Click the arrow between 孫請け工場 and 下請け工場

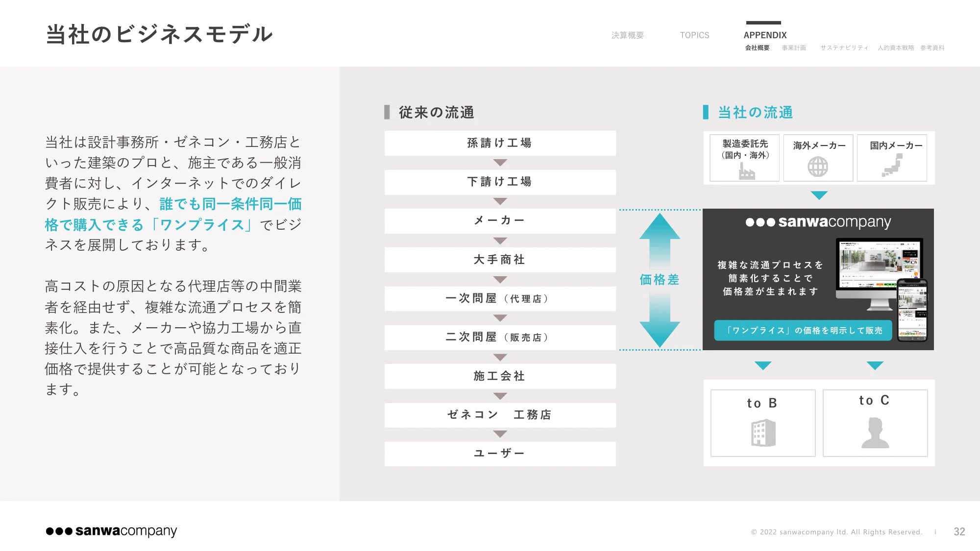pyautogui.click(x=500, y=163)
